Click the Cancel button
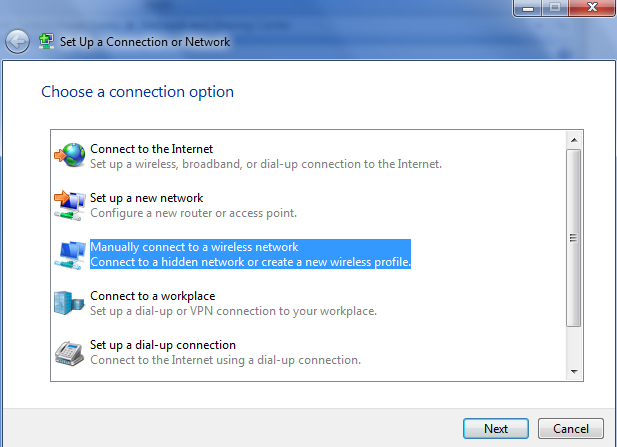The height and width of the screenshot is (447, 617). [571, 429]
